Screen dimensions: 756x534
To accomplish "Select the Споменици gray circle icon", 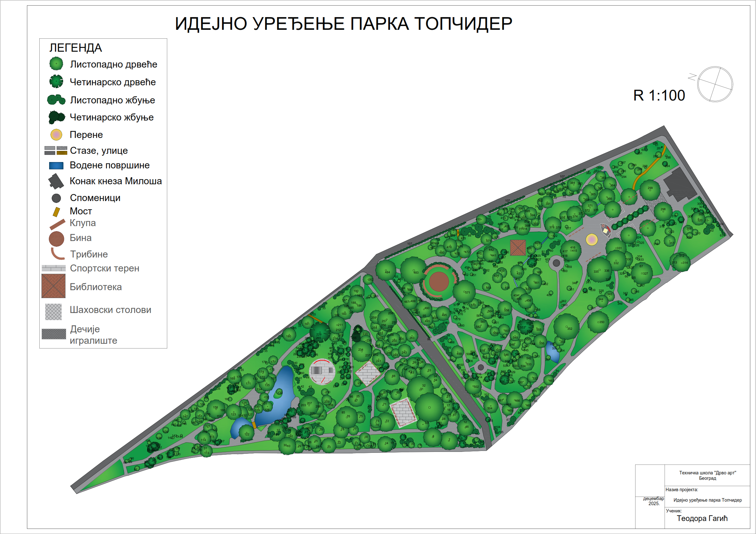I will coord(56,198).
